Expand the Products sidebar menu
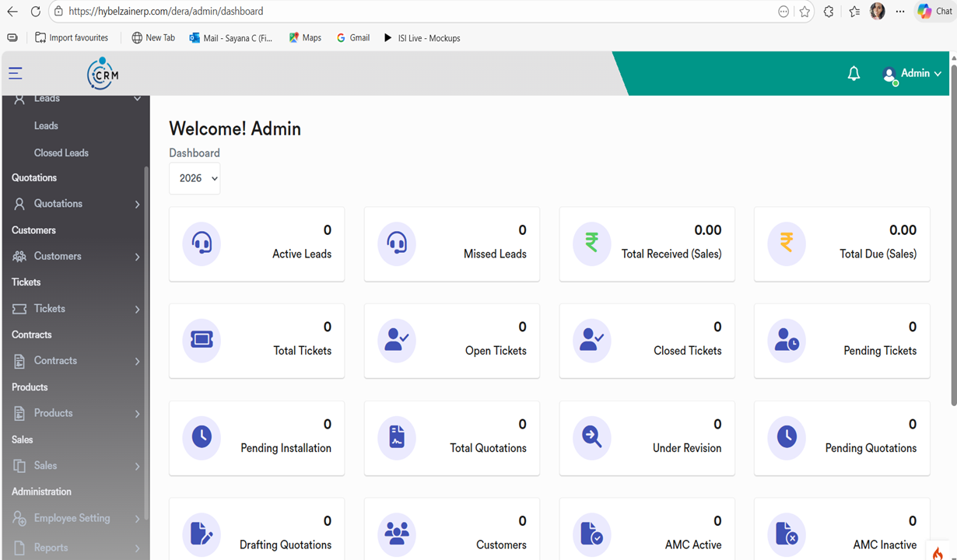This screenshot has height=560, width=957. 75,413
